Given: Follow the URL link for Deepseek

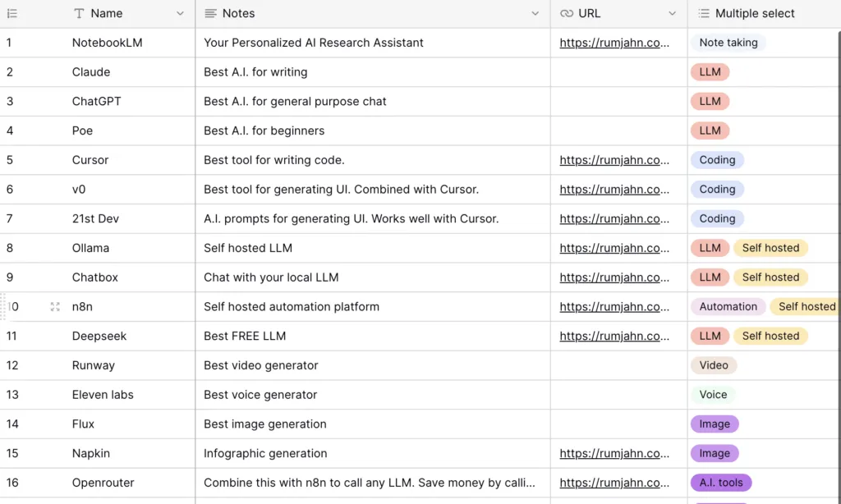Looking at the screenshot, I should 614,336.
